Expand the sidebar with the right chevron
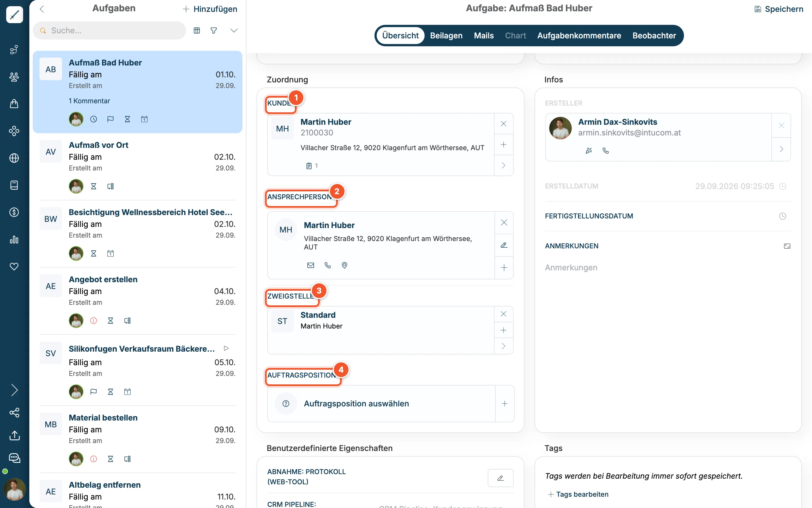Screen dimensions: 812x508 14,390
